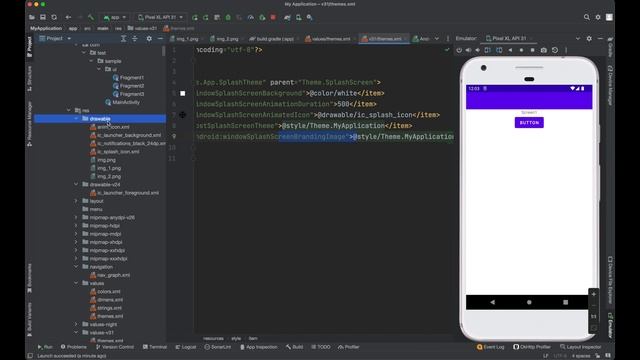
Task: Click emulator Volume Up icon
Action: click(469, 50)
